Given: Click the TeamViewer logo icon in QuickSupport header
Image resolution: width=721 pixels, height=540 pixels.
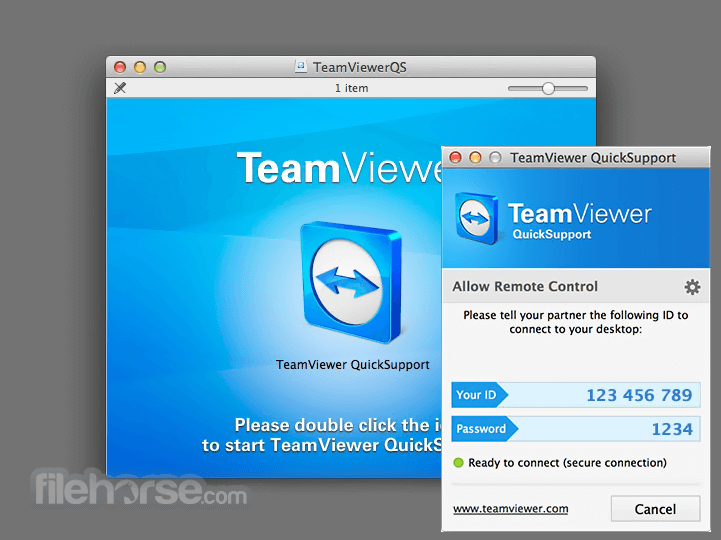Looking at the screenshot, I should [x=476, y=218].
